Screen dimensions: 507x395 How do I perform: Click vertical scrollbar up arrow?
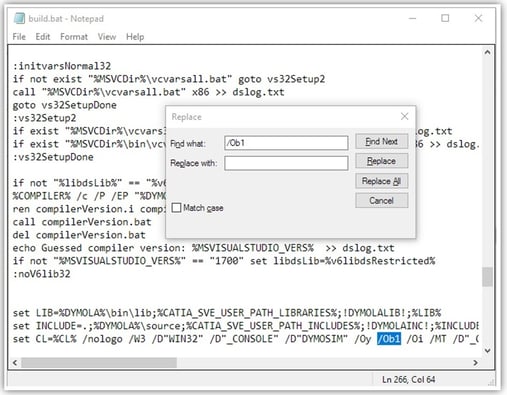(487, 52)
